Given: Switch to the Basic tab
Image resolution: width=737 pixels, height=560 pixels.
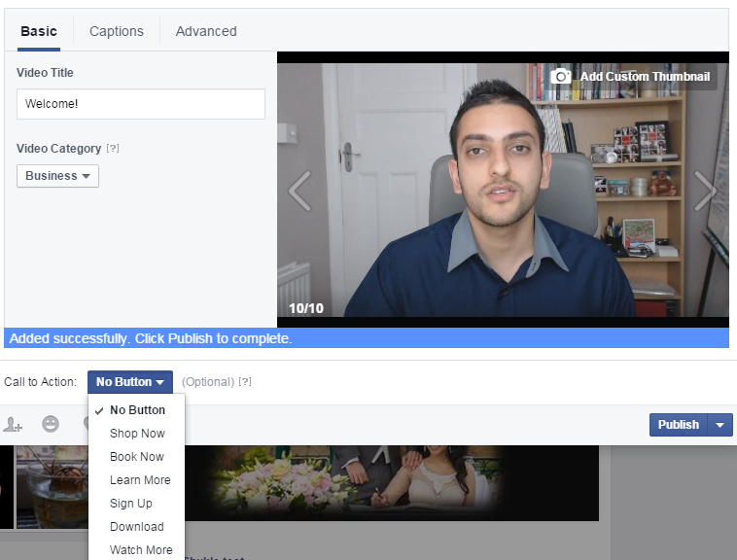Looking at the screenshot, I should [x=39, y=31].
